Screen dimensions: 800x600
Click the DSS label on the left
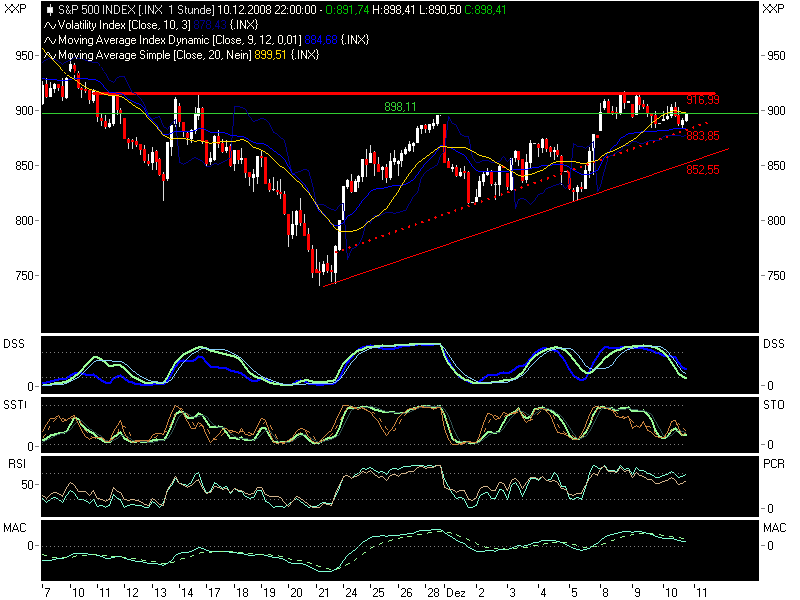[14, 344]
